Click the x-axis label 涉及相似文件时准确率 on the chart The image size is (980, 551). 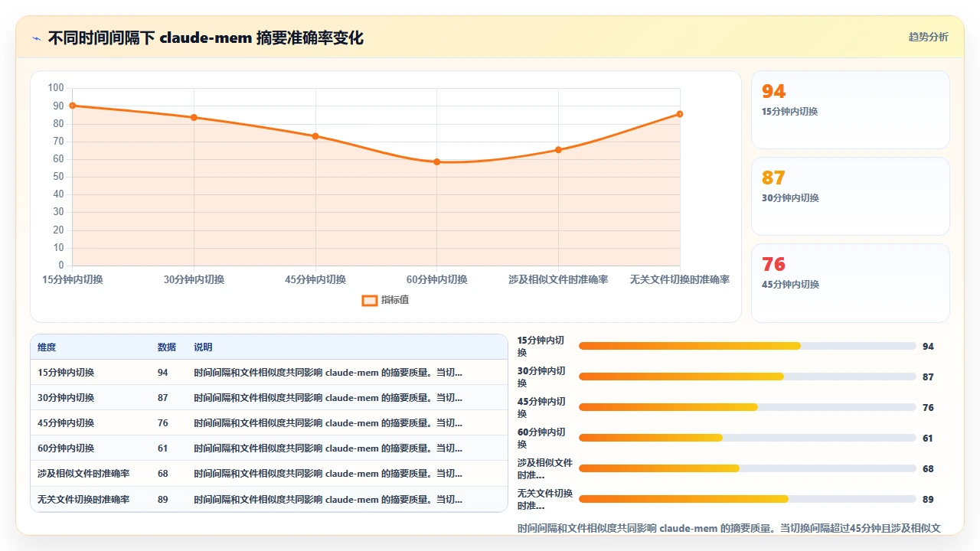(x=558, y=280)
